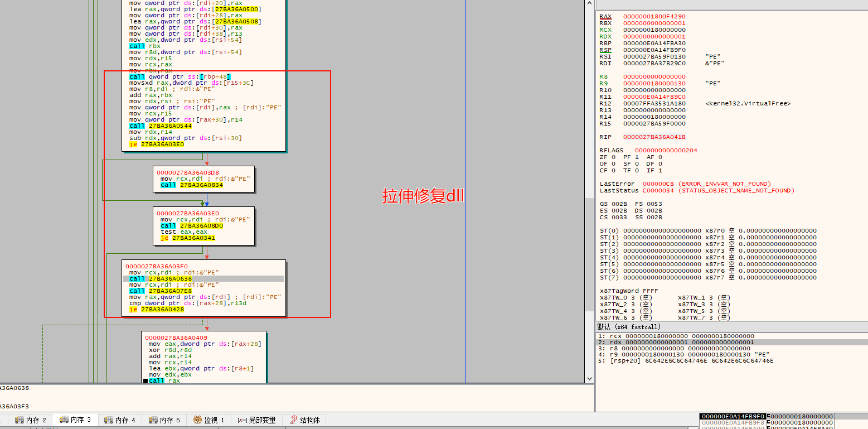This screenshot has height=429, width=868.
Task: Select the LastError ERROR_ENVVAR_NOT_FOUND entry
Action: (x=685, y=184)
